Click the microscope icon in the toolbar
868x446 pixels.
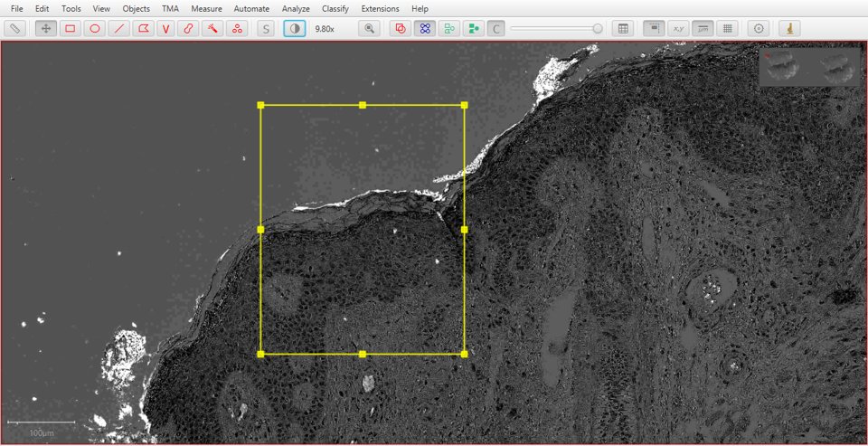tap(790, 28)
